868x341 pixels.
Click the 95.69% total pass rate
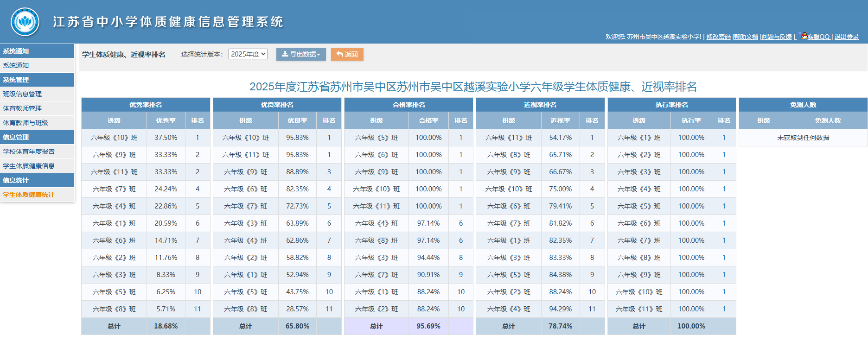click(x=428, y=326)
